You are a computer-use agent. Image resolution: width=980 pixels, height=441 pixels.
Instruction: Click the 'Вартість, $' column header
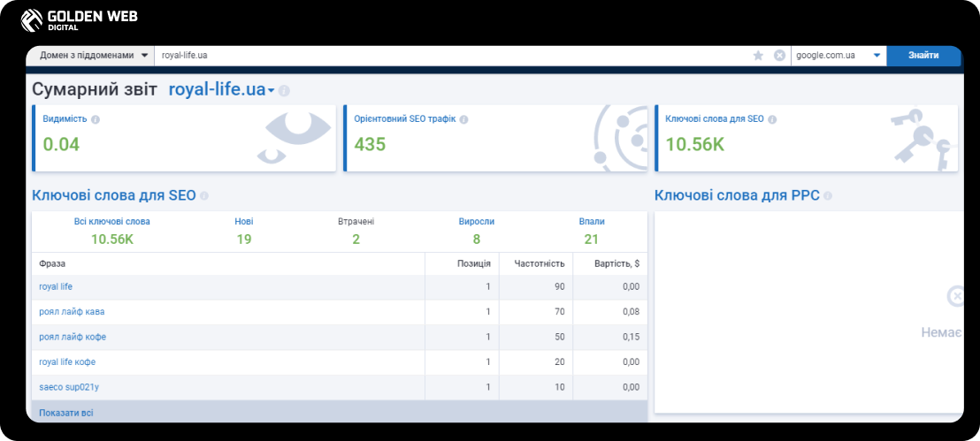(616, 264)
